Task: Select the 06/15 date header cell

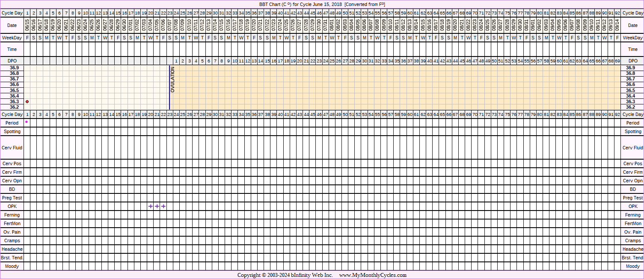Action: pyautogui.click(x=27, y=26)
